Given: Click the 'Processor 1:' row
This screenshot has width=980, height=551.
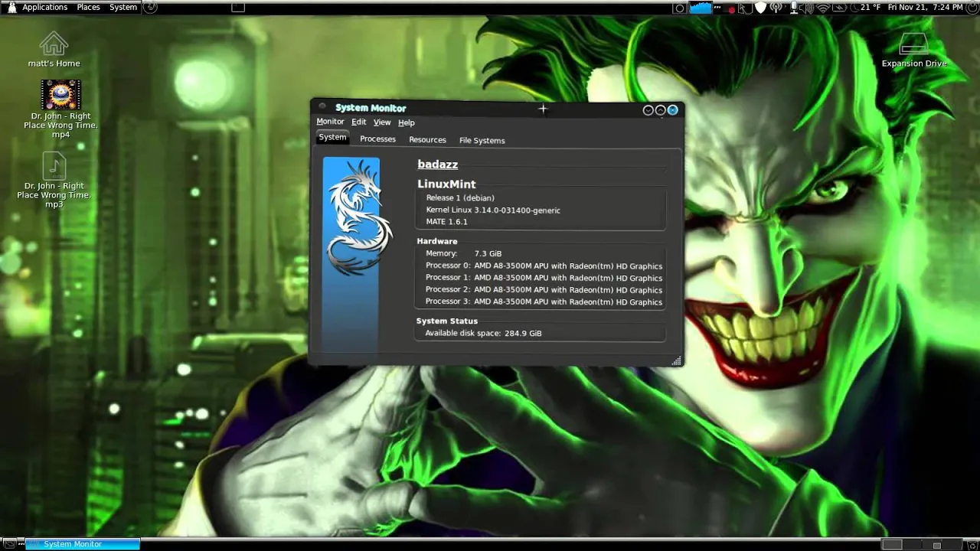Looking at the screenshot, I should tap(544, 278).
